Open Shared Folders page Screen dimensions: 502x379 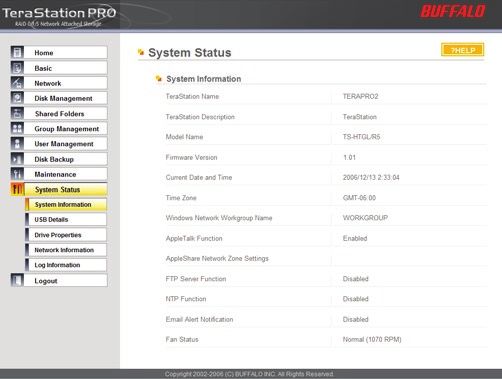[x=66, y=113]
